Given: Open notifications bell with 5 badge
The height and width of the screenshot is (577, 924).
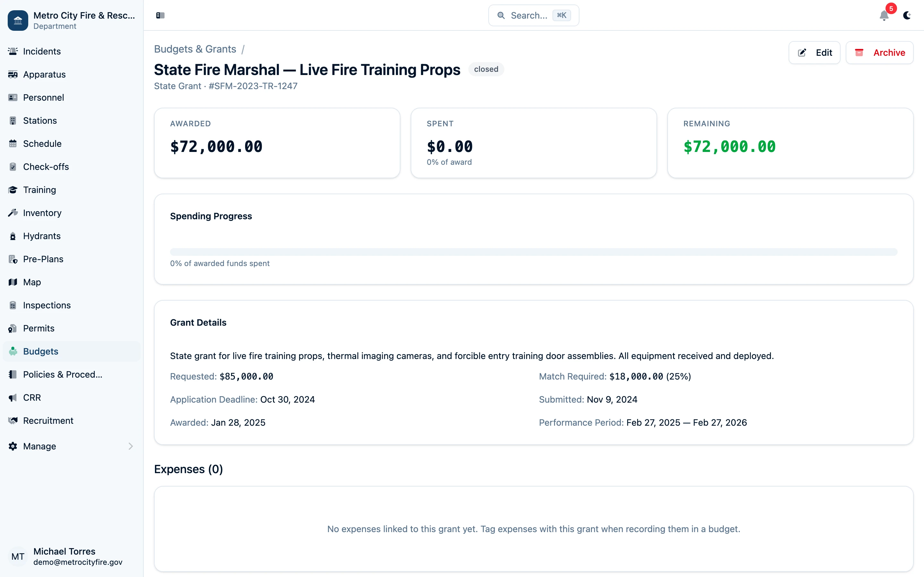Looking at the screenshot, I should tap(884, 15).
